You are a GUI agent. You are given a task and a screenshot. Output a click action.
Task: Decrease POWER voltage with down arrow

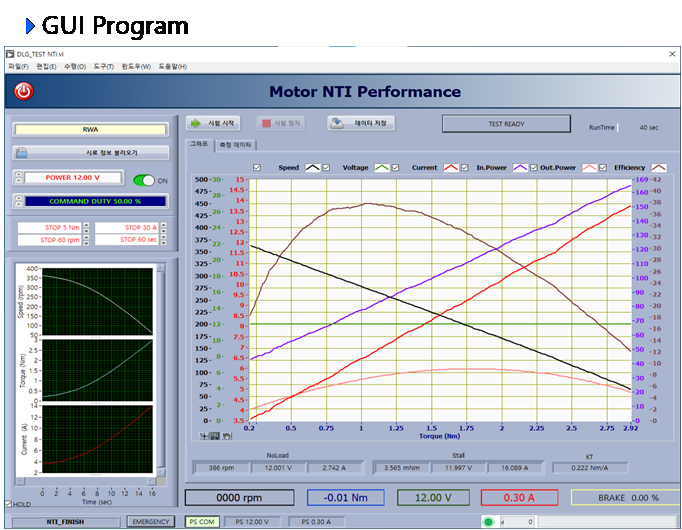click(18, 180)
